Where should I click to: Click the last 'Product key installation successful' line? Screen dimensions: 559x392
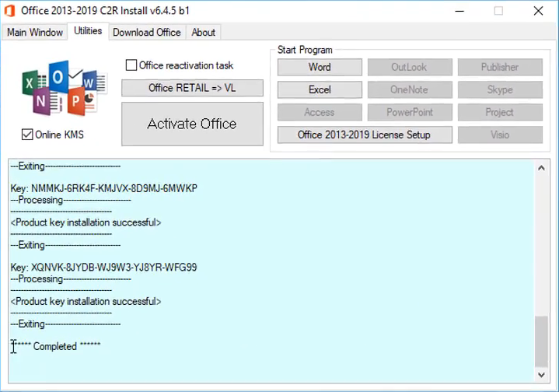tap(86, 302)
